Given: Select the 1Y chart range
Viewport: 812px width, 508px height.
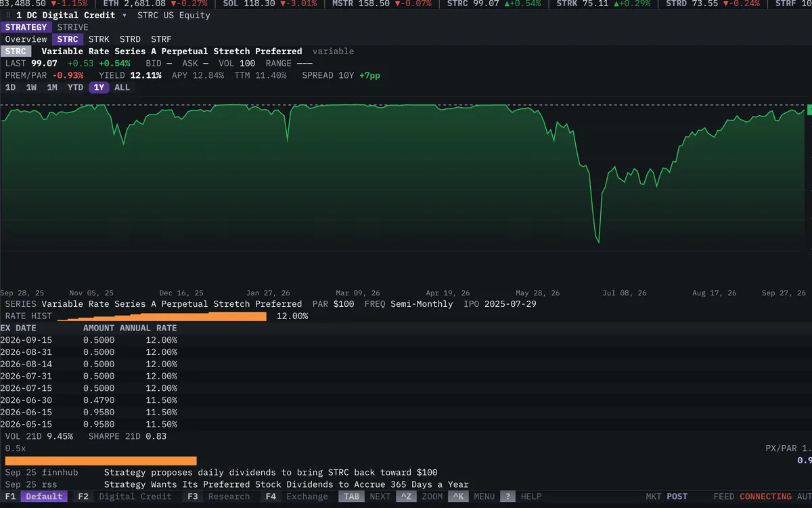Looking at the screenshot, I should (99, 87).
